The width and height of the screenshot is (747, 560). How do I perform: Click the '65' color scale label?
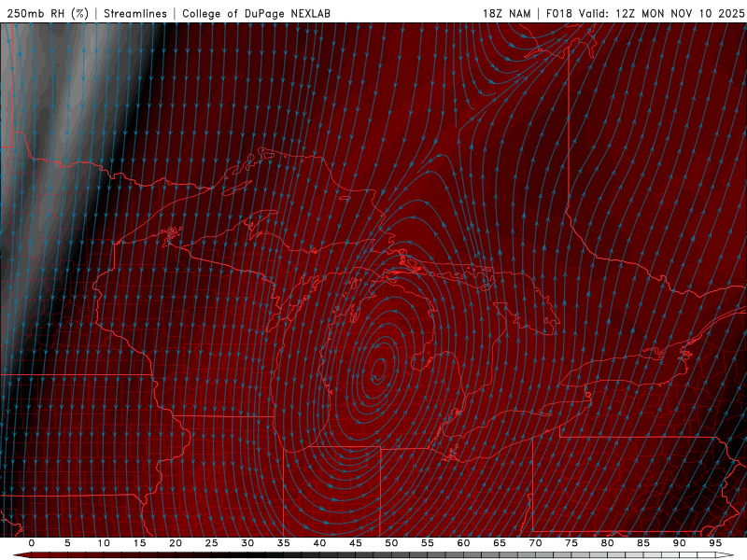pyautogui.click(x=500, y=543)
